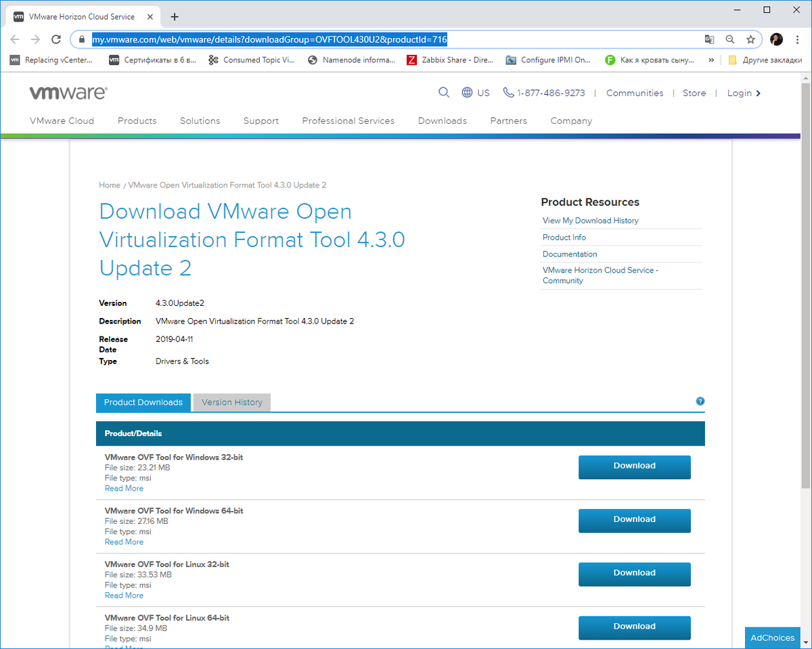812x649 pixels.
Task: Open the Professional Services menu
Action: (348, 120)
